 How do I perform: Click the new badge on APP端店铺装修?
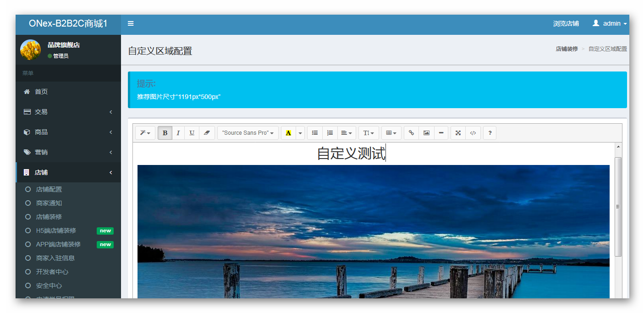(x=105, y=245)
